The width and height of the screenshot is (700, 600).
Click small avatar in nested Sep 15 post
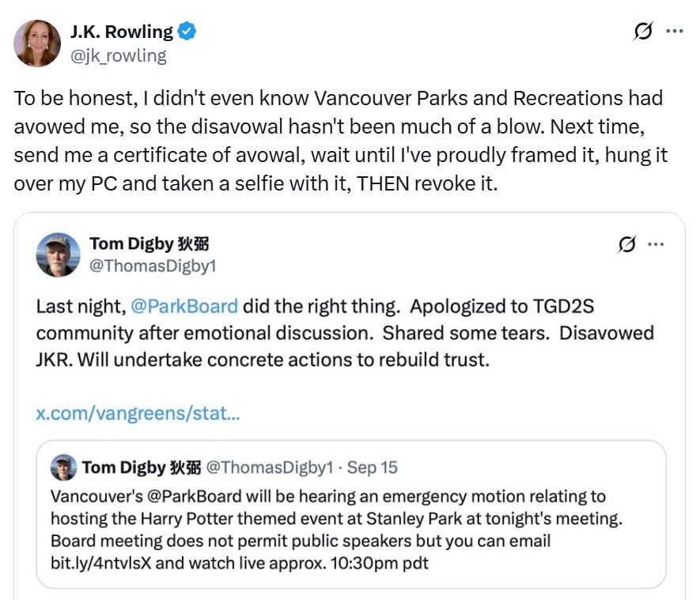click(64, 467)
